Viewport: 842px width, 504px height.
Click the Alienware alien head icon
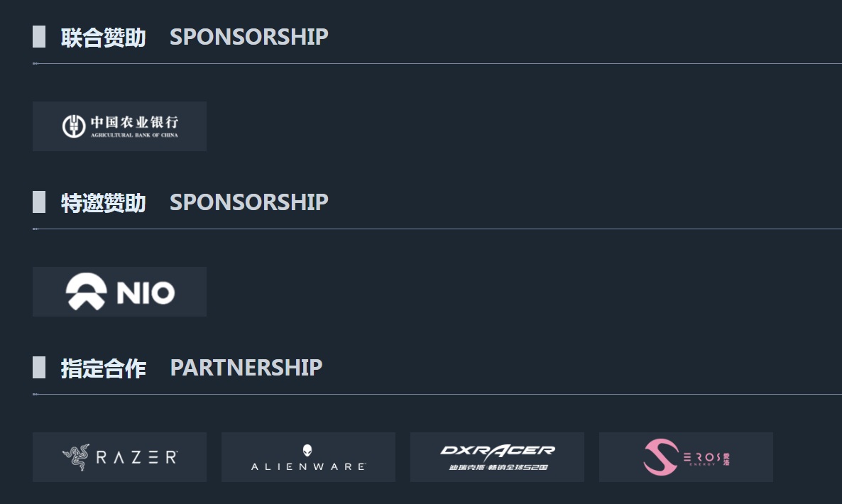307,450
